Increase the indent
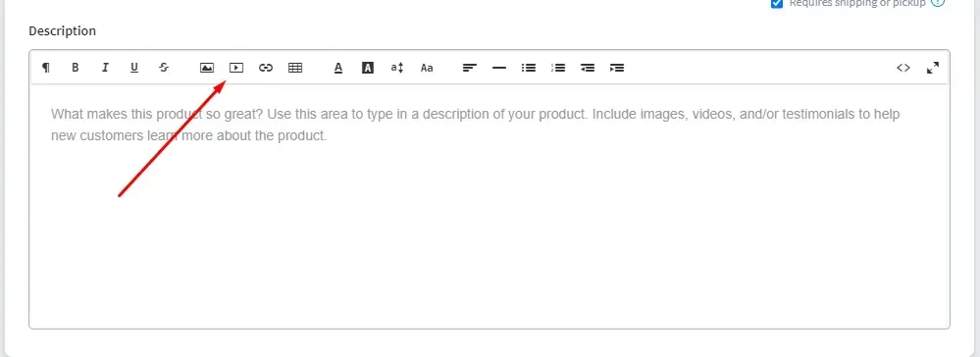The image size is (980, 357). [x=617, y=68]
